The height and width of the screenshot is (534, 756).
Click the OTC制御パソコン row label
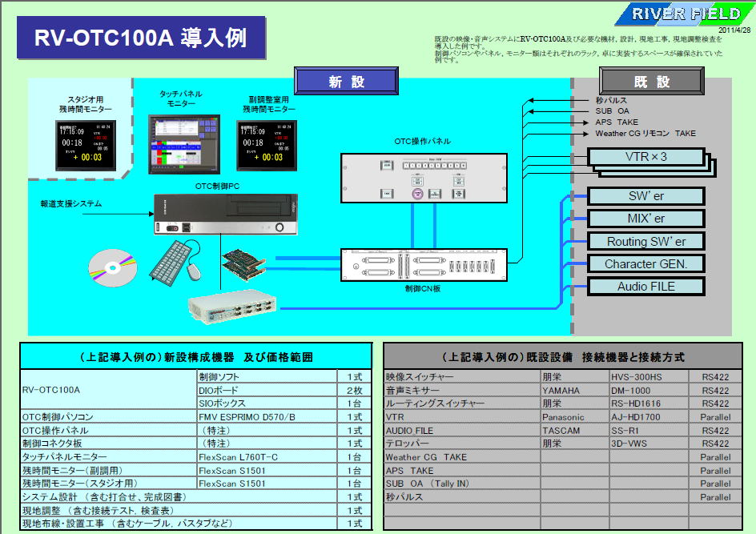[x=108, y=417]
